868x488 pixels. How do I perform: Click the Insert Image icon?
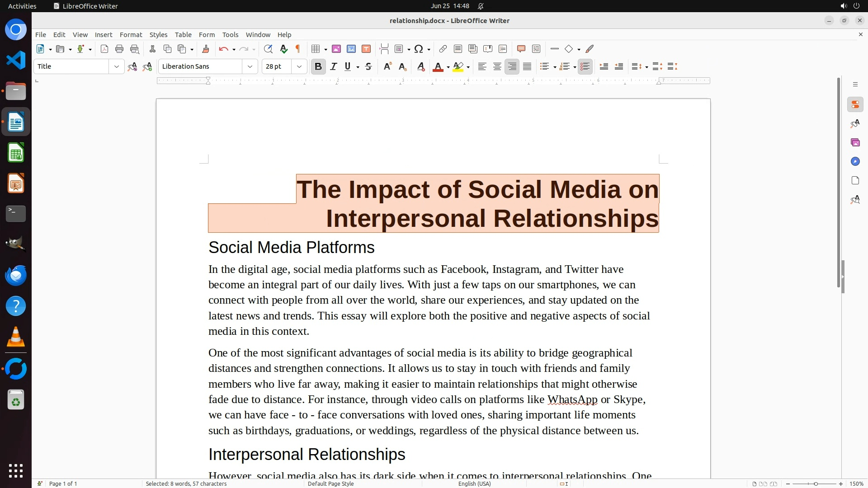[x=336, y=49]
